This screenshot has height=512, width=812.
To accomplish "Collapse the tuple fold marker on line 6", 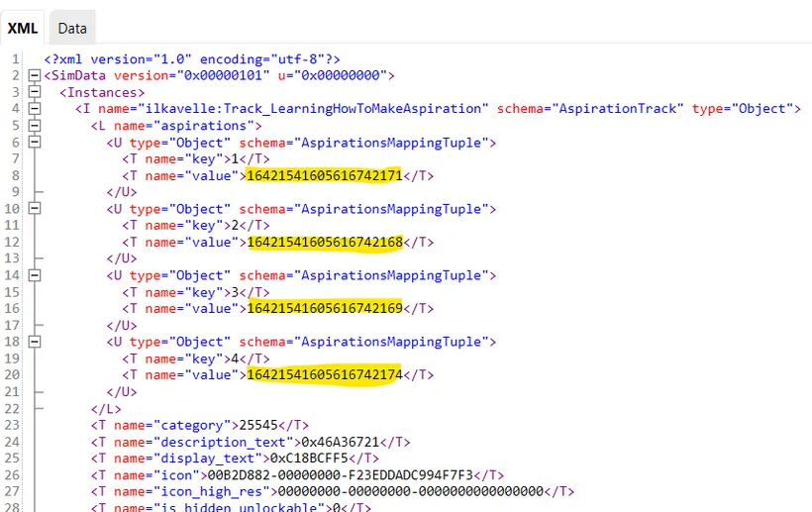I will click(36, 143).
